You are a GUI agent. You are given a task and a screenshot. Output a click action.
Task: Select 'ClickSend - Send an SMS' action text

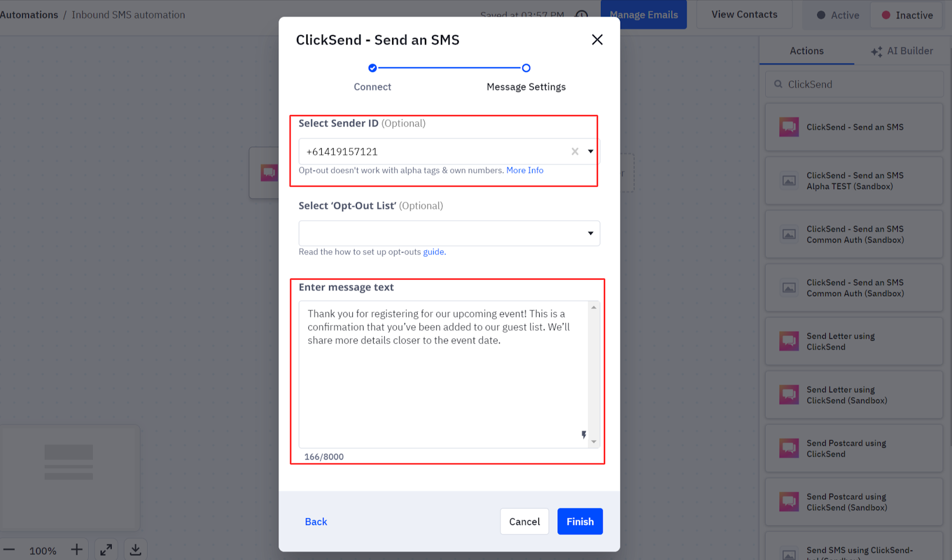pos(855,127)
